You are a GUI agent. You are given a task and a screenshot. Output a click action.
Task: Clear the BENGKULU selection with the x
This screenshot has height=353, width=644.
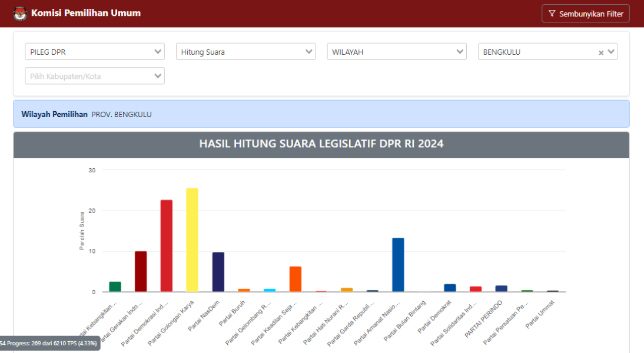click(601, 52)
